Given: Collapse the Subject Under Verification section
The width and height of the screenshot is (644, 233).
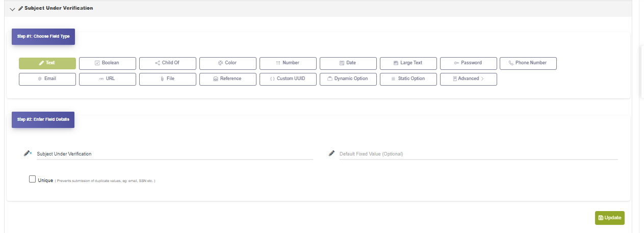Looking at the screenshot, I should [x=13, y=9].
